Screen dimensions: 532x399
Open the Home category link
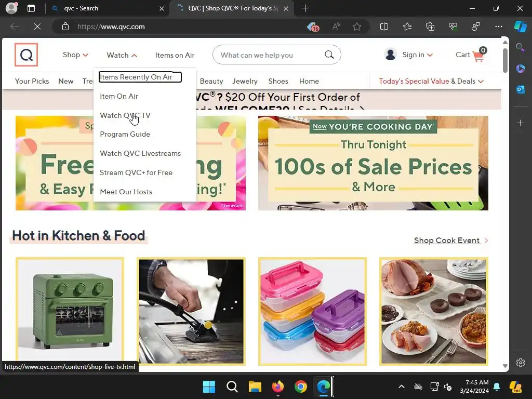pyautogui.click(x=309, y=81)
